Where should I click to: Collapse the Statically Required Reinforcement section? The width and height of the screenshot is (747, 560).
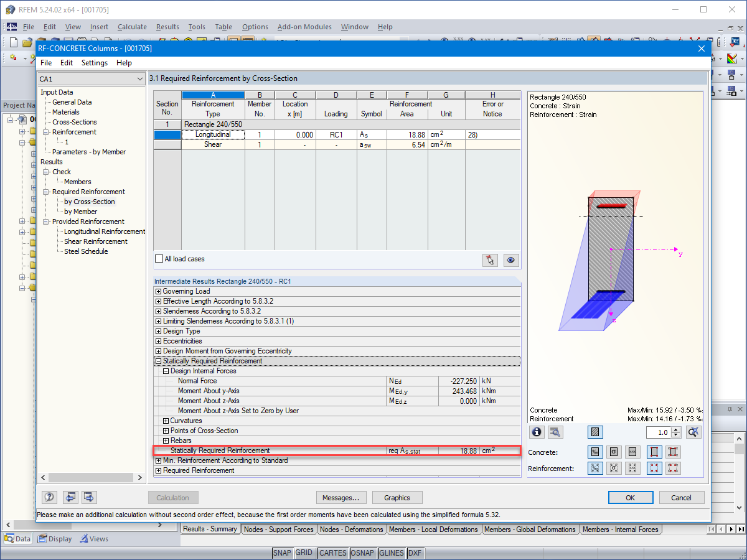(x=158, y=361)
